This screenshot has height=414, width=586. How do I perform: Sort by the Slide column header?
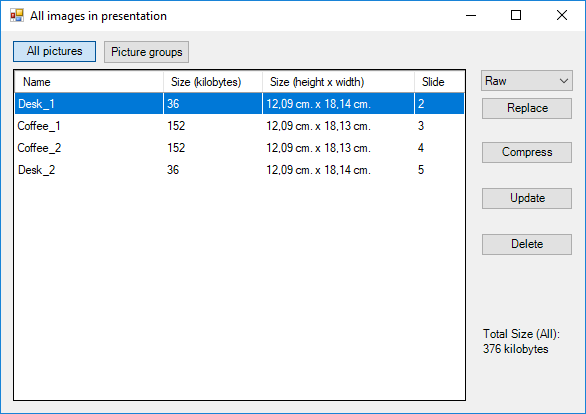tap(440, 82)
